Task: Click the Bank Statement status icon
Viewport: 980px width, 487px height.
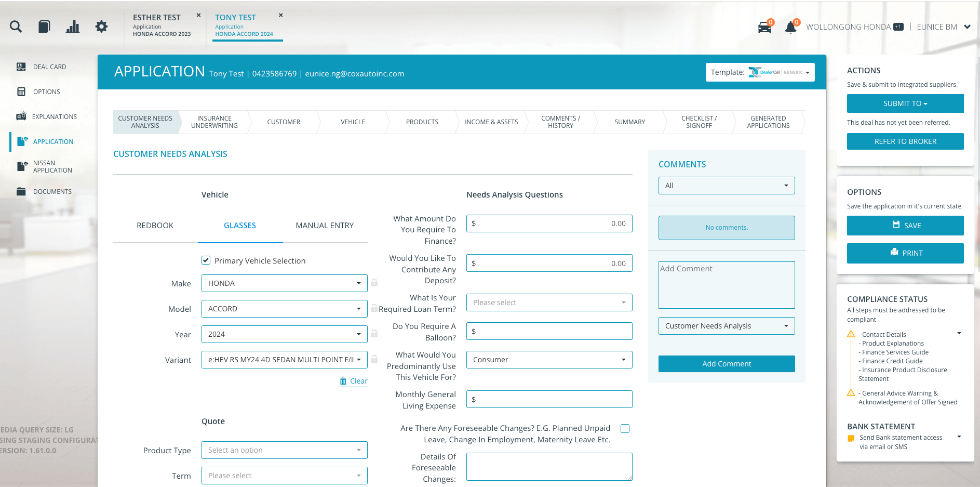Action: [851, 439]
